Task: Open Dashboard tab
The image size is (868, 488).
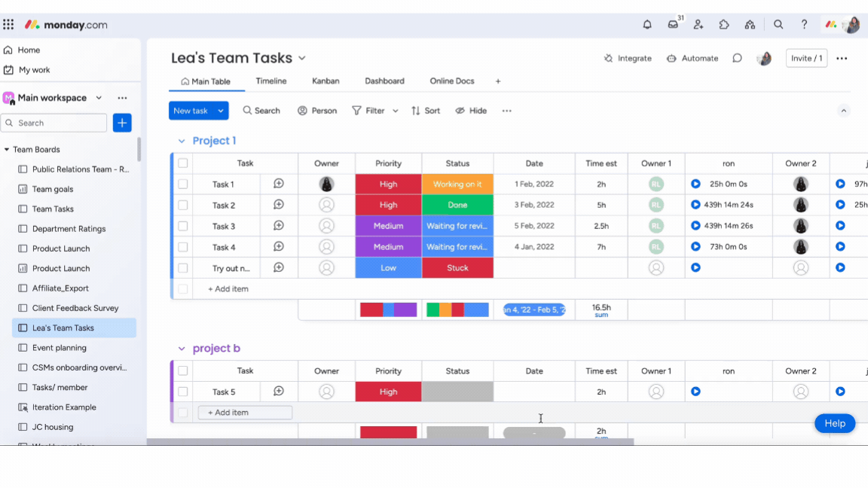Action: pyautogui.click(x=384, y=81)
